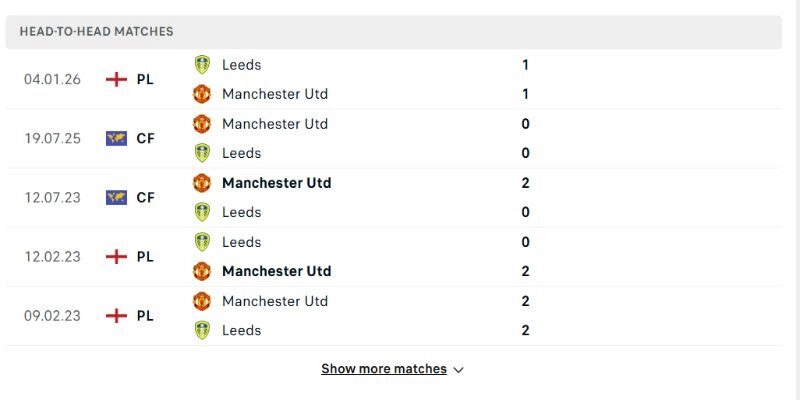Click Leeds crest in 12.02.23 match
Screen dimensions: 800x400
(202, 242)
